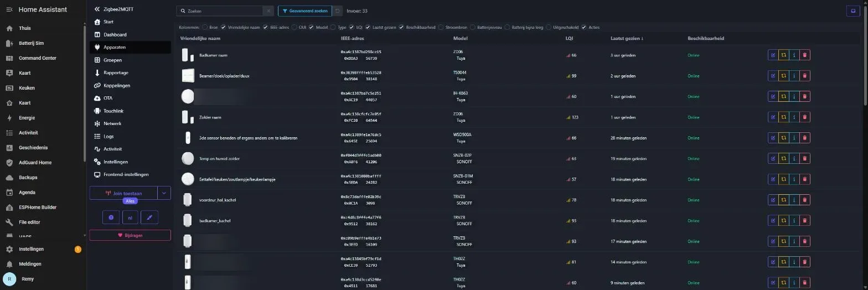This screenshot has height=290, width=868.
Task: Sort by Beschikbaarheid column header
Action: 706,39
